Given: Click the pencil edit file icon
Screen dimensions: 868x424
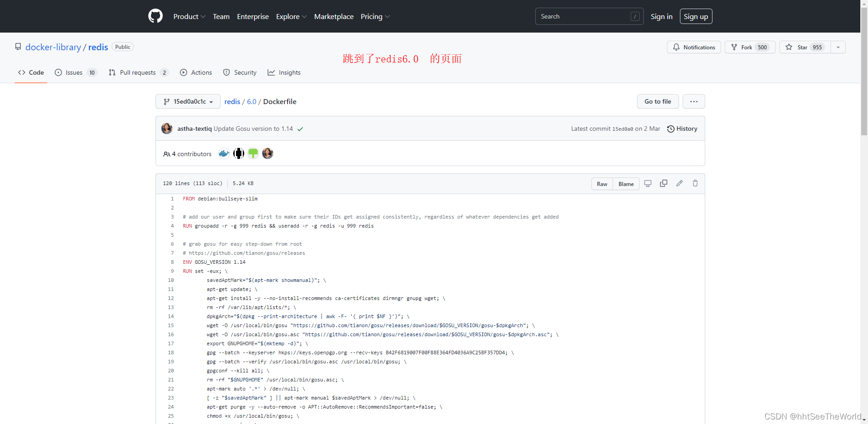Looking at the screenshot, I should coord(679,183).
